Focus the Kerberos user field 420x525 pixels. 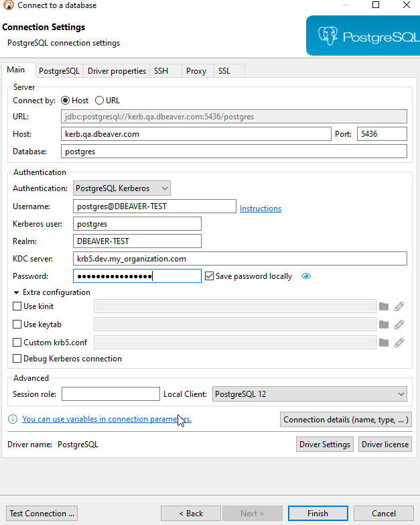[137, 224]
